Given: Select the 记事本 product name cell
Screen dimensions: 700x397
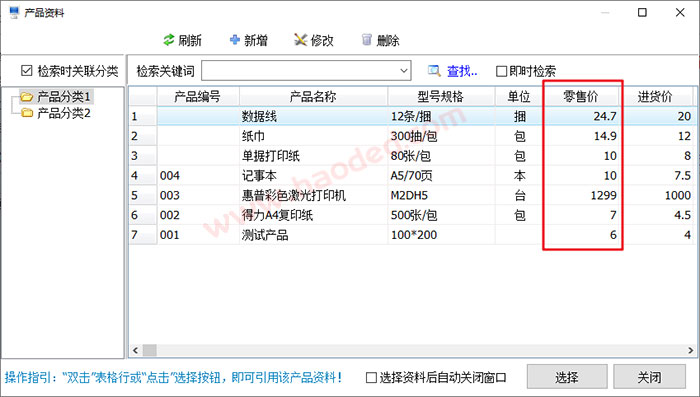Looking at the screenshot, I should (x=313, y=176).
